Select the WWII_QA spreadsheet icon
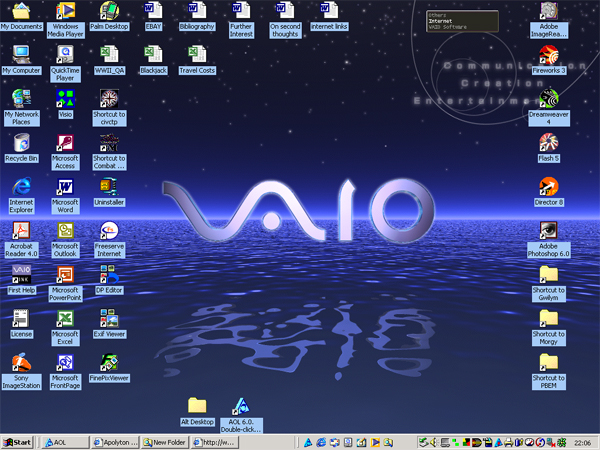The height and width of the screenshot is (450, 600). (x=109, y=55)
